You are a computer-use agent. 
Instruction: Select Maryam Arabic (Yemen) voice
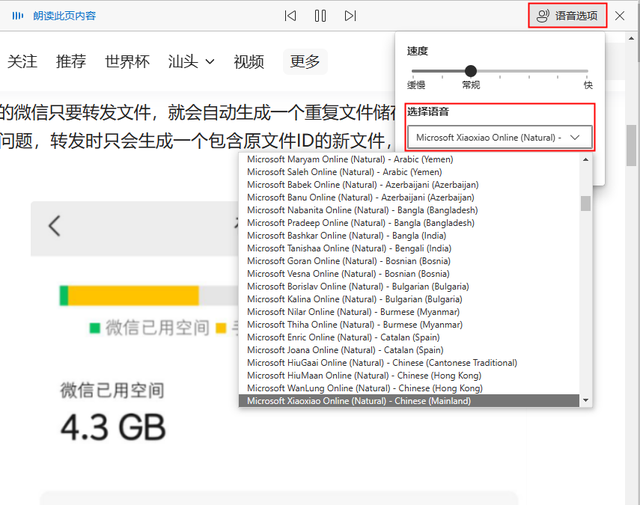[x=409, y=159]
